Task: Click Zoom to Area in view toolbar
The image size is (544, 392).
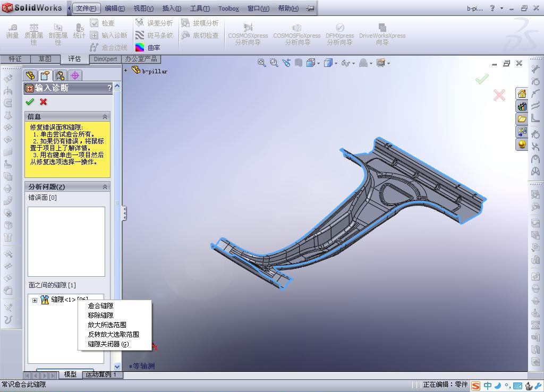Action: (274, 63)
